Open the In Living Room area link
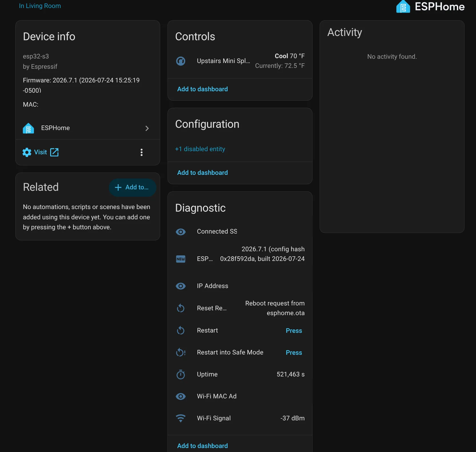 pos(40,6)
